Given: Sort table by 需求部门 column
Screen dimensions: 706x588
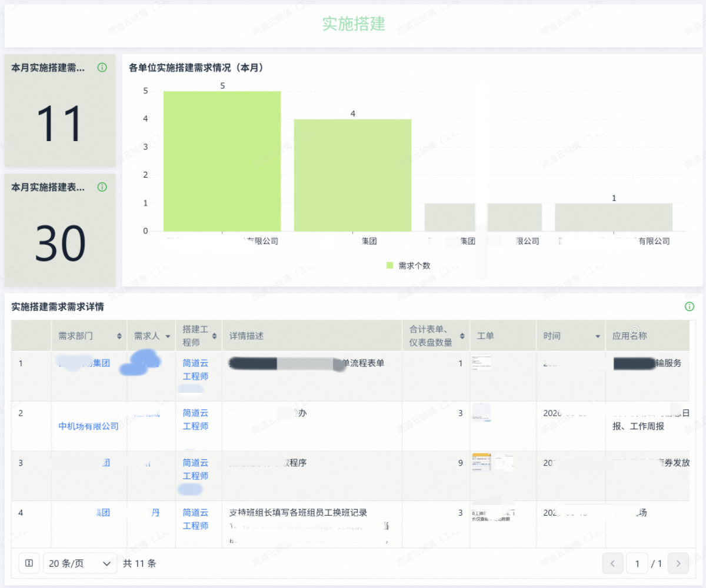Looking at the screenshot, I should [x=119, y=336].
